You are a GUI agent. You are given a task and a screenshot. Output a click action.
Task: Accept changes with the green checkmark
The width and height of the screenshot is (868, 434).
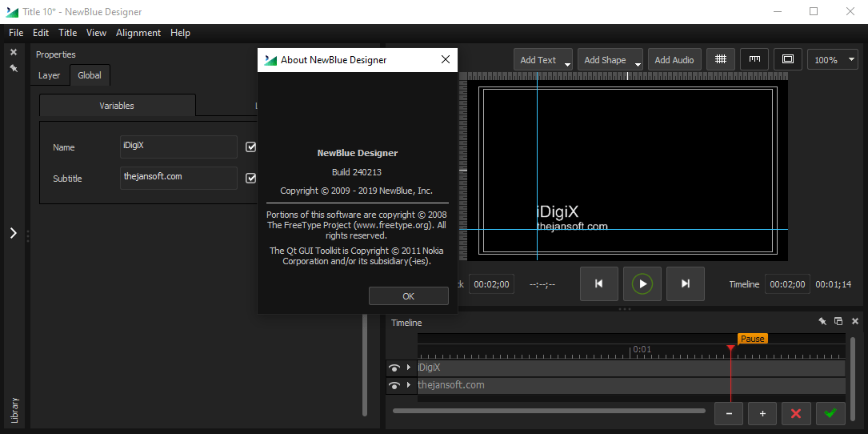coord(830,413)
